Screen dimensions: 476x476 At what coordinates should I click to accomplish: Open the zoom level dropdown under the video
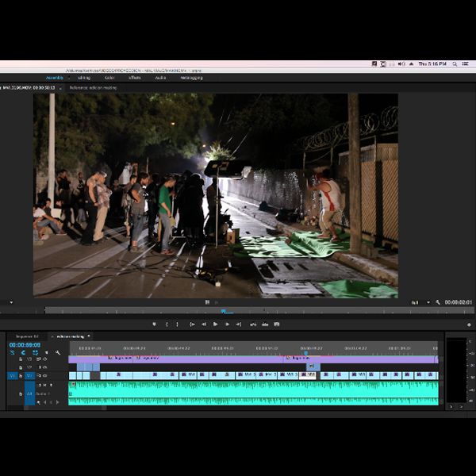(11, 302)
